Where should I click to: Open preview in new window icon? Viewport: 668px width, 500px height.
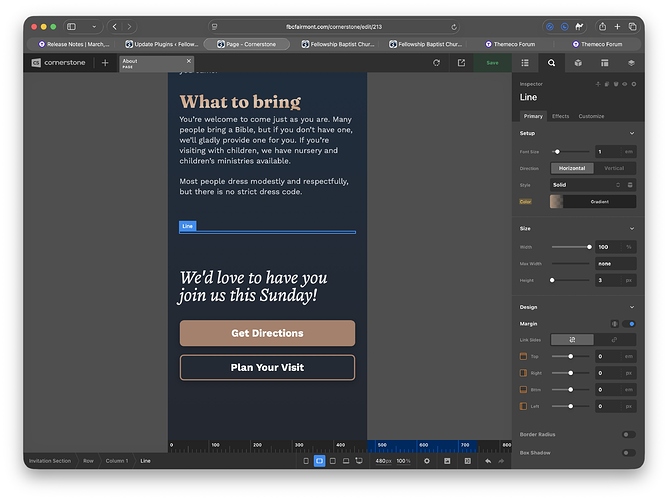click(x=461, y=63)
